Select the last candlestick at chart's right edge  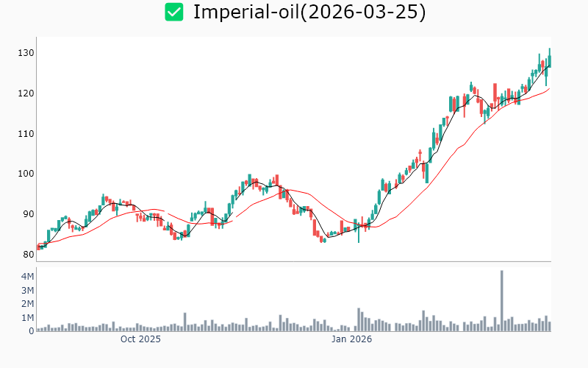[549, 60]
